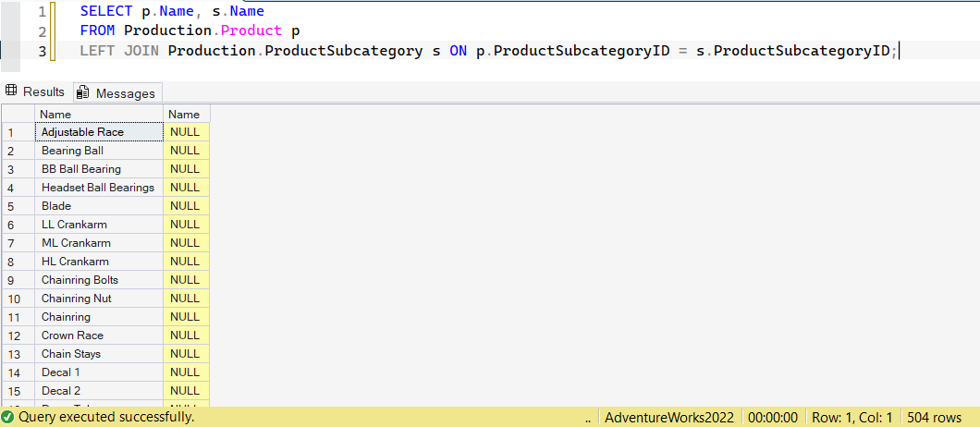The width and height of the screenshot is (980, 427).
Task: Click row header number 5
Action: [x=18, y=206]
